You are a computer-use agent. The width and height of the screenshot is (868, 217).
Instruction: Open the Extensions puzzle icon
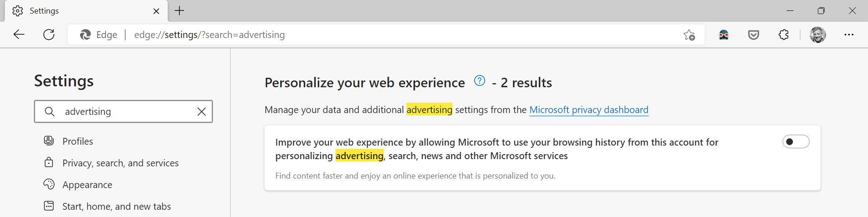pos(783,35)
